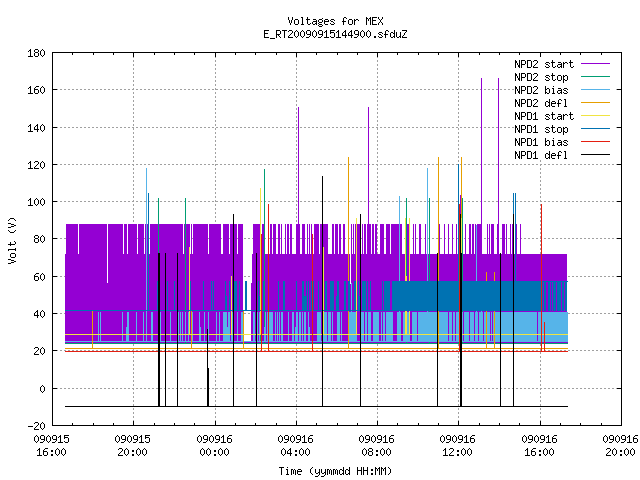Click the y-axis tick value -20
The width and height of the screenshot is (640, 480).
coord(36,426)
